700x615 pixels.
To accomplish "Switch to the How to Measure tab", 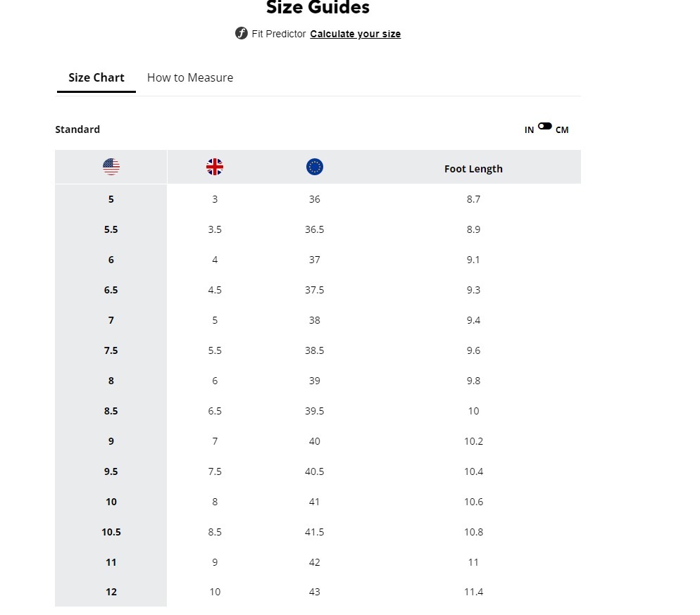I will pyautogui.click(x=190, y=77).
